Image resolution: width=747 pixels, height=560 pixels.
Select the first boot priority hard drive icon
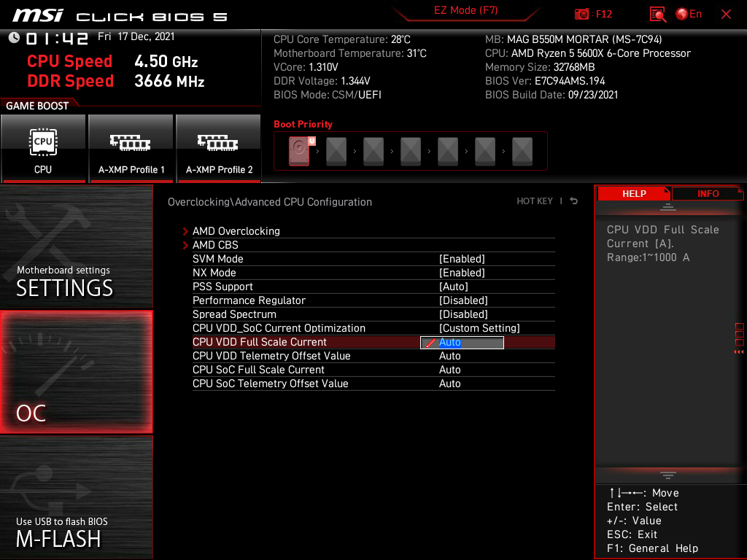click(x=300, y=150)
